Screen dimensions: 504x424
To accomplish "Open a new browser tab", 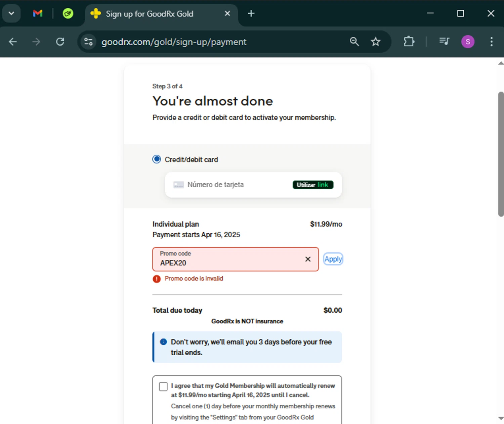I will (251, 13).
